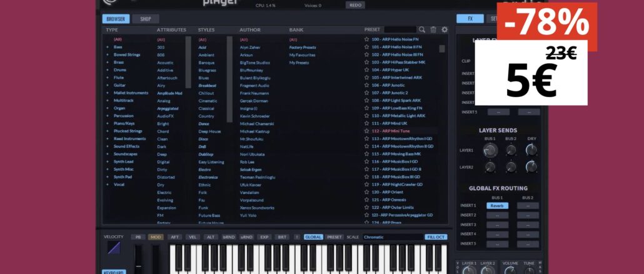644x274 pixels.
Task: Expand the Synth Lead category
Action: click(x=108, y=162)
